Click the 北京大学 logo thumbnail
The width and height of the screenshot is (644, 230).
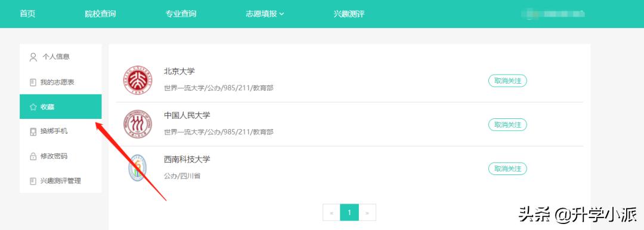coord(138,80)
